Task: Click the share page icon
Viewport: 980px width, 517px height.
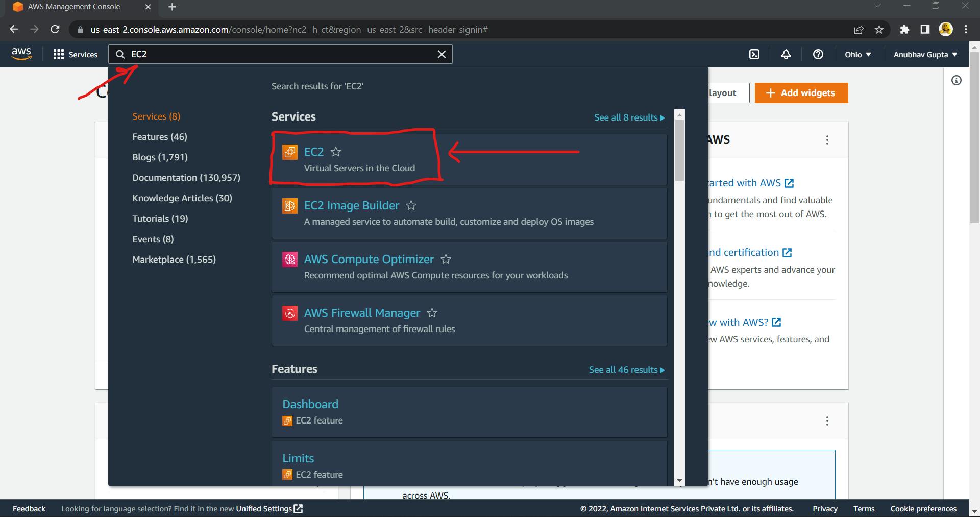Action: (x=859, y=30)
